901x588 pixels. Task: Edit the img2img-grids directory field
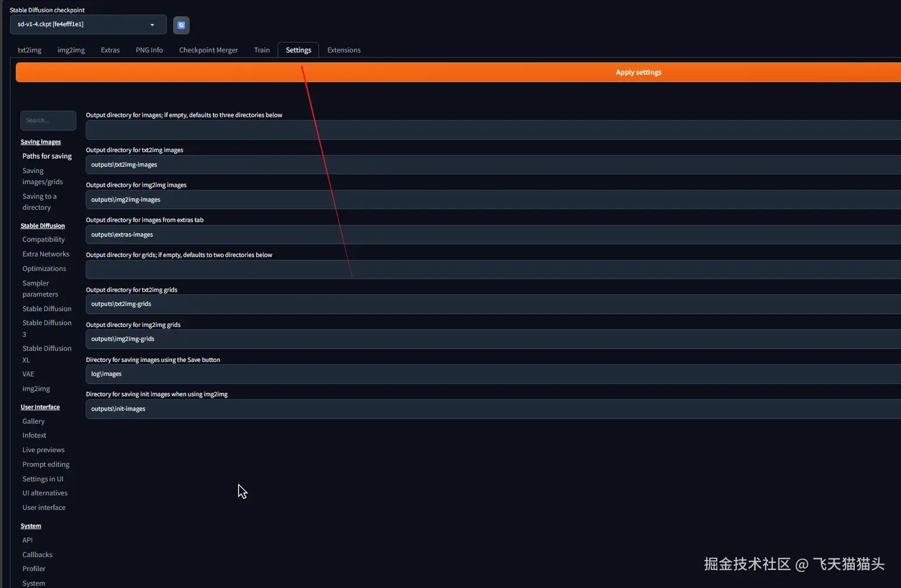[x=493, y=339]
